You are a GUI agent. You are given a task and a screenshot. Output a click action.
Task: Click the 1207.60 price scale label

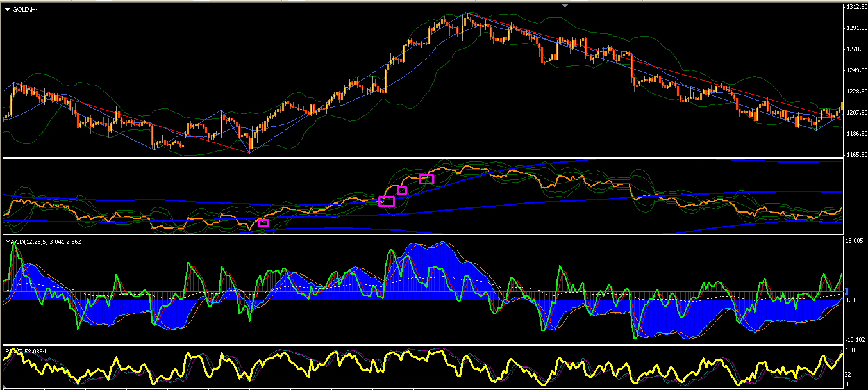click(856, 113)
